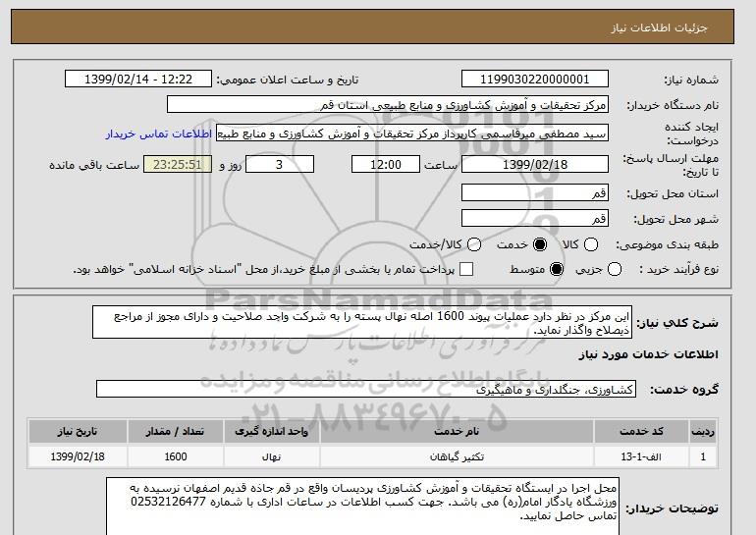
Task: Click the deadline hour field 12:00
Action: (x=386, y=164)
